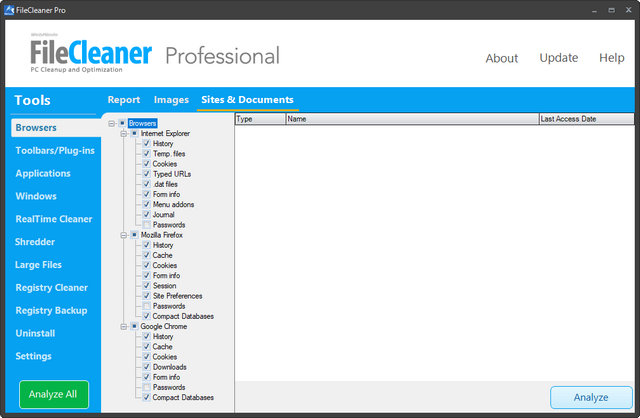
Task: Open the Report tab
Action: pos(124,100)
